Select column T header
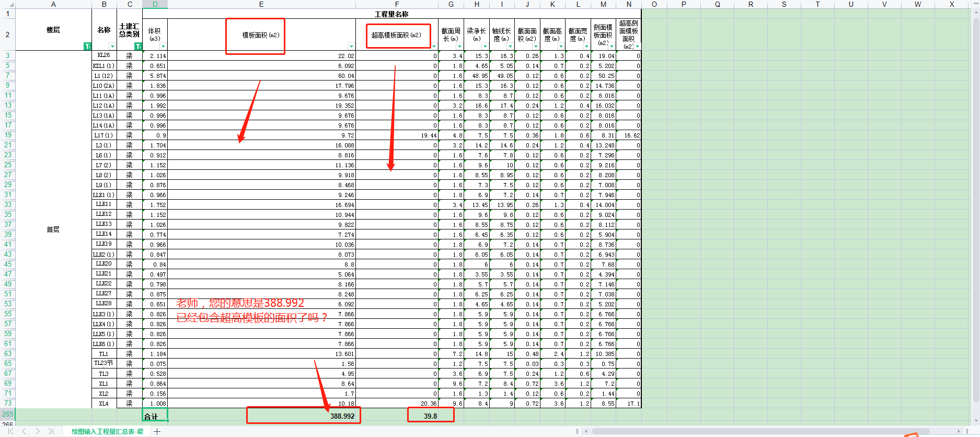The height and width of the screenshot is (437, 980). [817, 4]
